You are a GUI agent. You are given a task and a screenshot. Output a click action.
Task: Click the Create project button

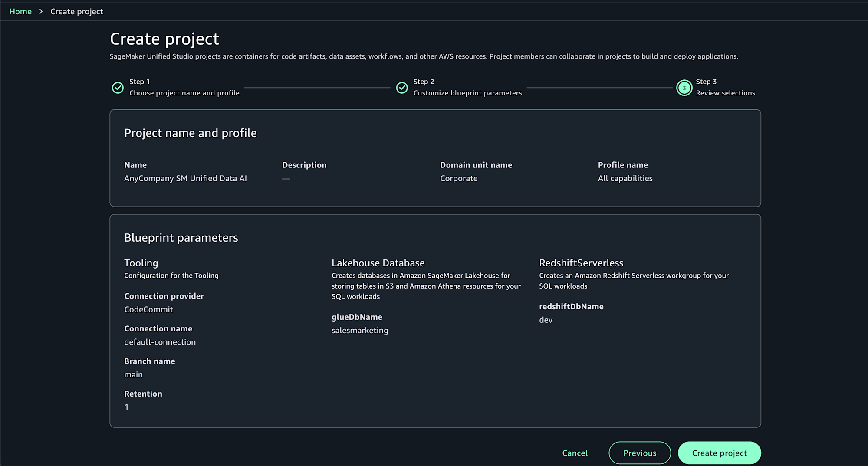coord(719,453)
